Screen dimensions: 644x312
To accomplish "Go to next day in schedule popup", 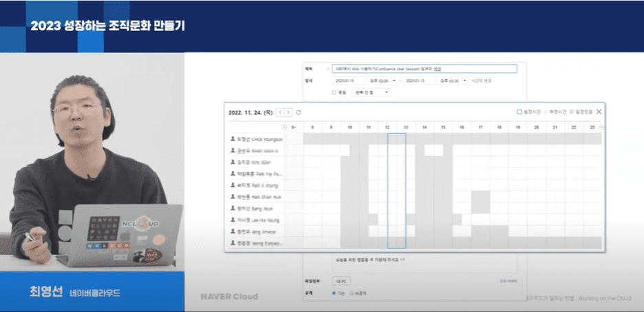I will (x=288, y=112).
